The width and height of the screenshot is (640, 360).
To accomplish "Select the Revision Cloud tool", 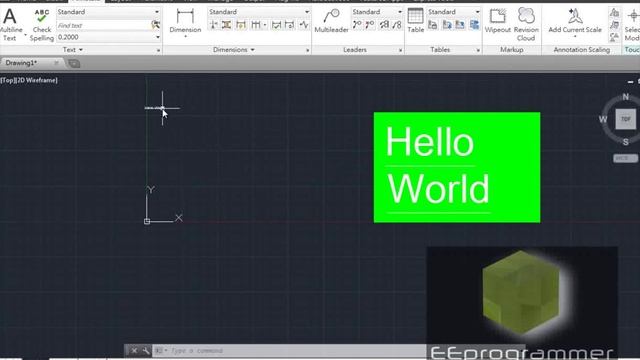I will [526, 24].
